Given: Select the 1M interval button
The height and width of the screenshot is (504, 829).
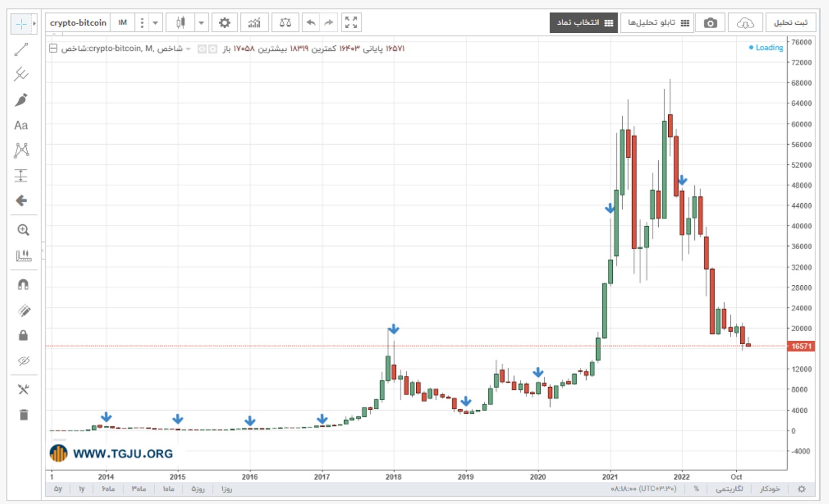Looking at the screenshot, I should [x=122, y=23].
